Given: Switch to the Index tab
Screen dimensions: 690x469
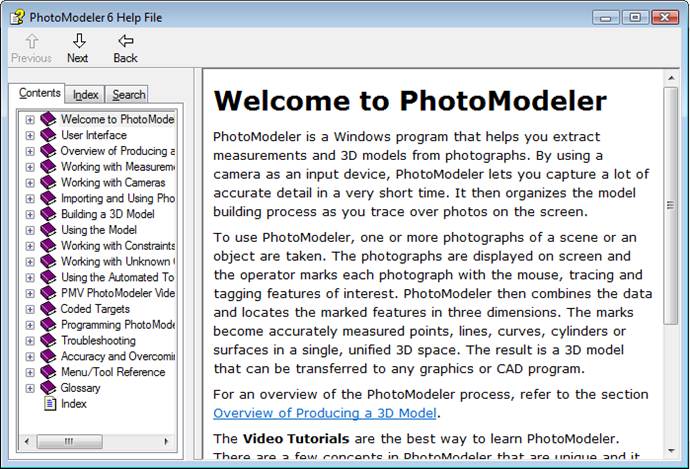Looking at the screenshot, I should (86, 95).
